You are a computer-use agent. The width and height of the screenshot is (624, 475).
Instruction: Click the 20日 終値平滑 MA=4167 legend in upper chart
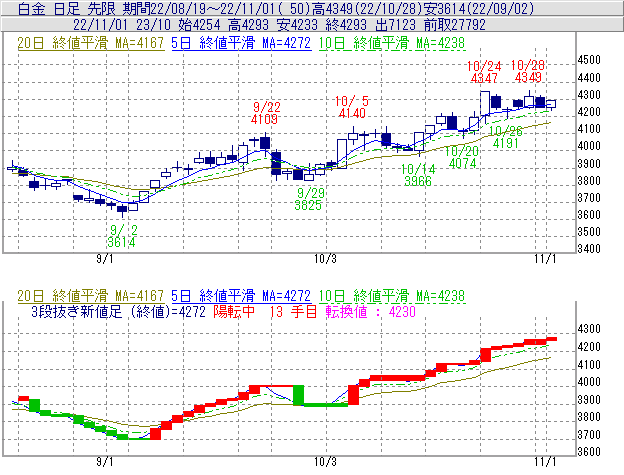click(x=90, y=43)
